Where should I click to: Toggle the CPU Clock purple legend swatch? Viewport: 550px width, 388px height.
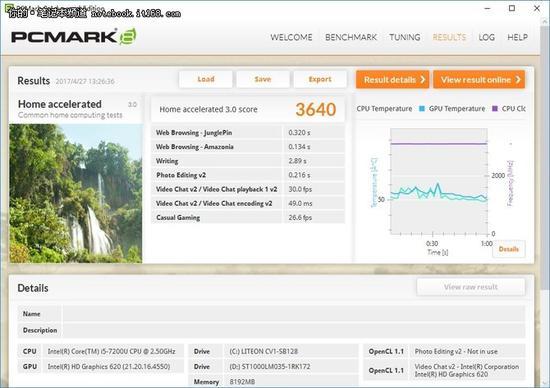click(x=495, y=109)
